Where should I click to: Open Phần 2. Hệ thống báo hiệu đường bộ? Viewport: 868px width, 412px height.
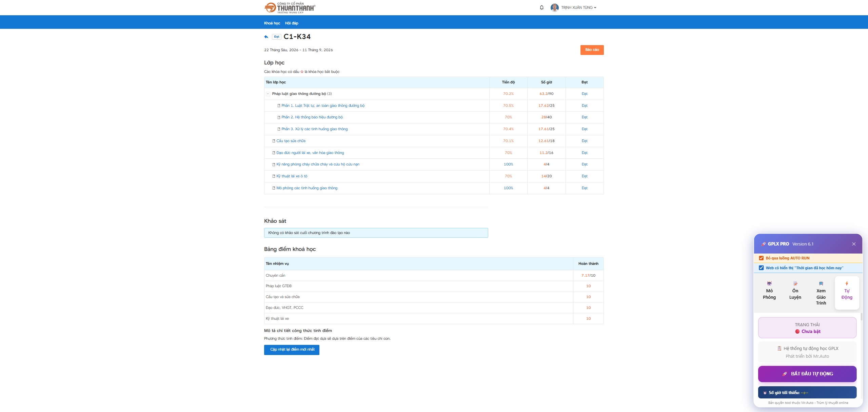coord(312,117)
